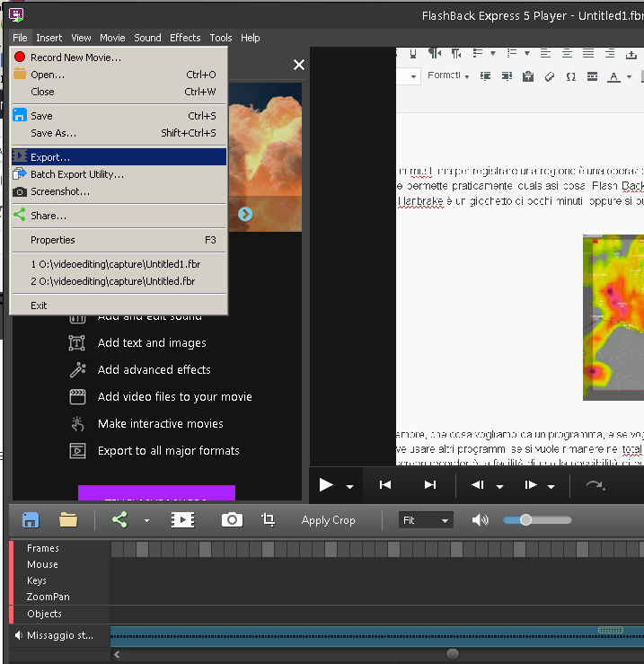Image resolution: width=644 pixels, height=664 pixels.
Task: Click Share... in the File menu
Action: [x=119, y=216]
